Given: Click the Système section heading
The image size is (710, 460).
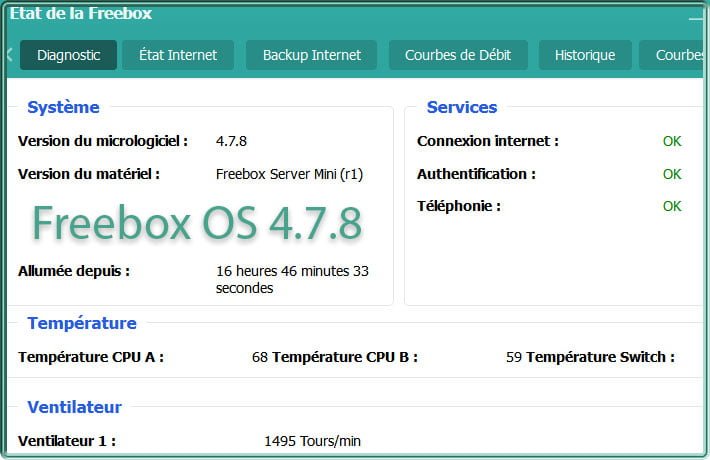Looking at the screenshot, I should pyautogui.click(x=63, y=107).
